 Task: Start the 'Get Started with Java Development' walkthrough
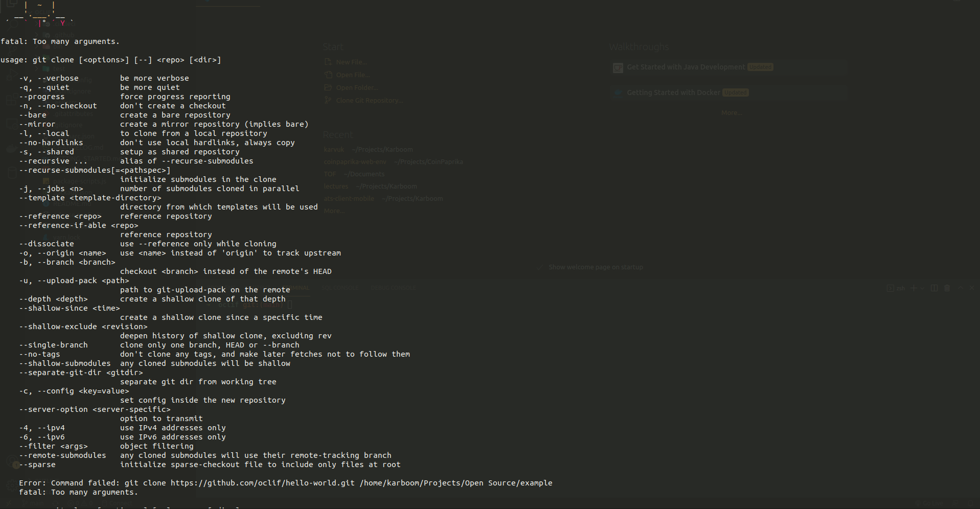pyautogui.click(x=686, y=67)
